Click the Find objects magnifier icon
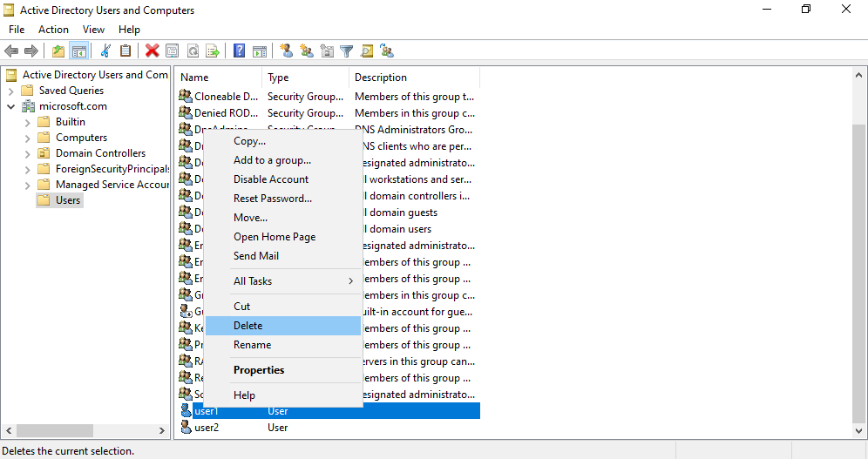The width and height of the screenshot is (868, 459). tap(367, 51)
